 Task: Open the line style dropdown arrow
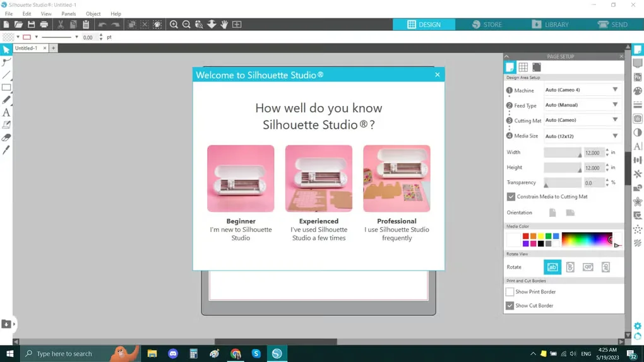(x=76, y=37)
